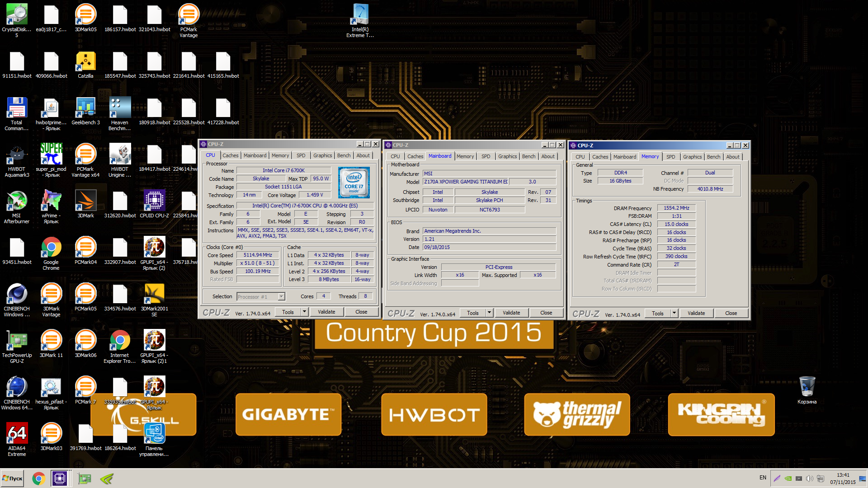
Task: Open MSI Afterburner desktop icon
Action: (17, 207)
